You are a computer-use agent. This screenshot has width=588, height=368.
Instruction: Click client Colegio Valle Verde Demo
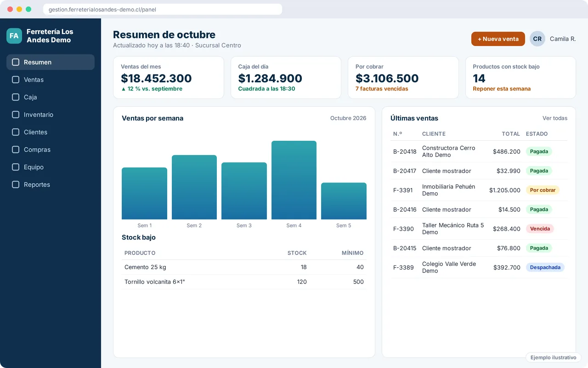(449, 267)
